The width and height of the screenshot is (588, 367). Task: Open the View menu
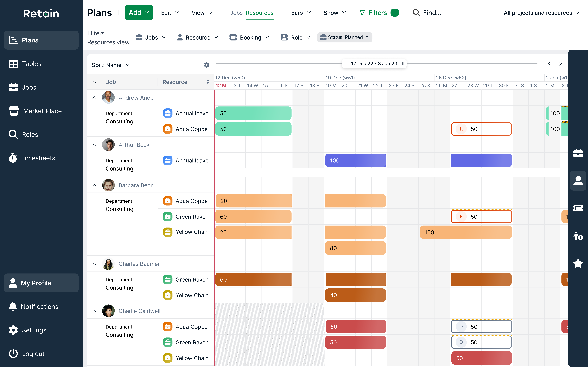[x=202, y=13]
